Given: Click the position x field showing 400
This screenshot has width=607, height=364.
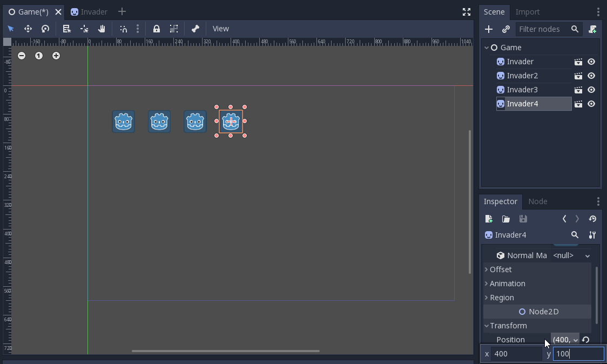Looking at the screenshot, I should [516, 354].
